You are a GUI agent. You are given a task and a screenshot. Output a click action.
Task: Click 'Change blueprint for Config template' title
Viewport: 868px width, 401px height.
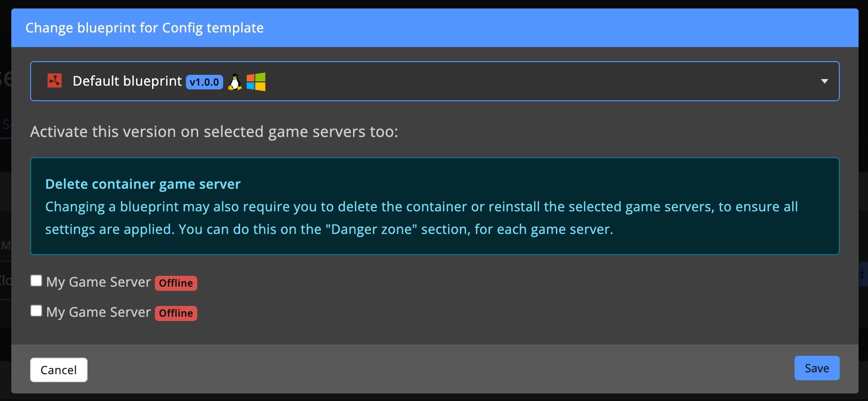tap(145, 28)
